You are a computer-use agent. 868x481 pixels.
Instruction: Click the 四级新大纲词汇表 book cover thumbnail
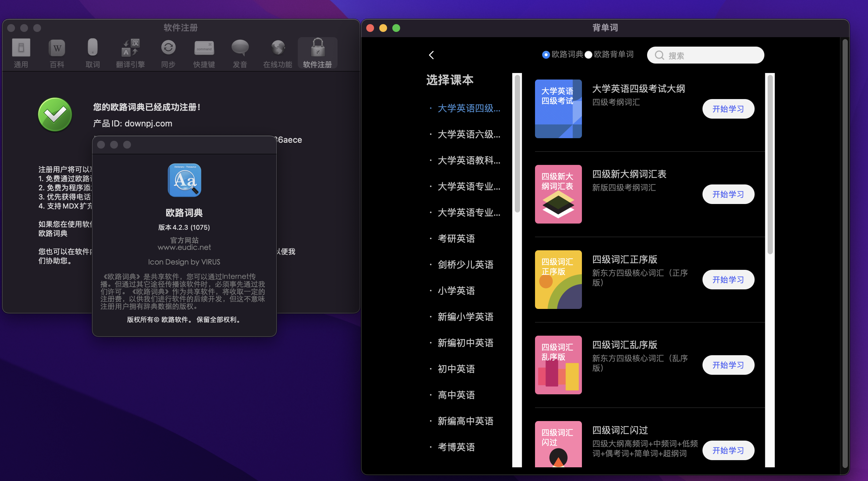tap(558, 194)
